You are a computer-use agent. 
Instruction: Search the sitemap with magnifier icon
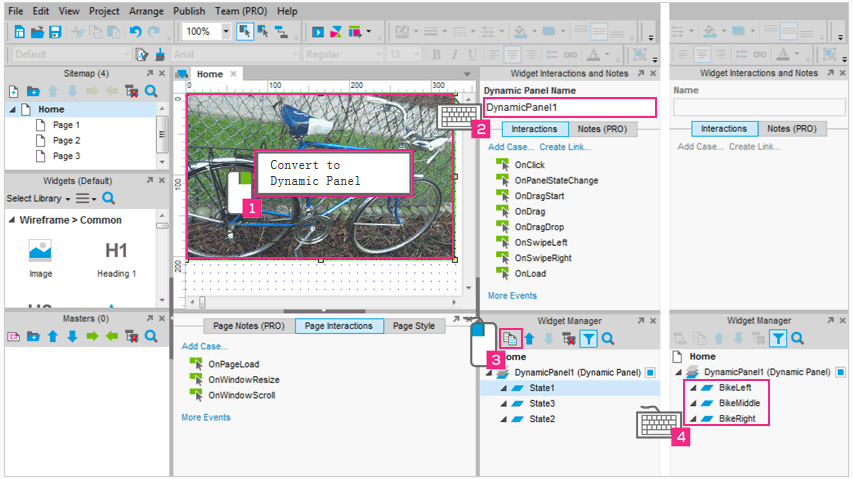151,91
